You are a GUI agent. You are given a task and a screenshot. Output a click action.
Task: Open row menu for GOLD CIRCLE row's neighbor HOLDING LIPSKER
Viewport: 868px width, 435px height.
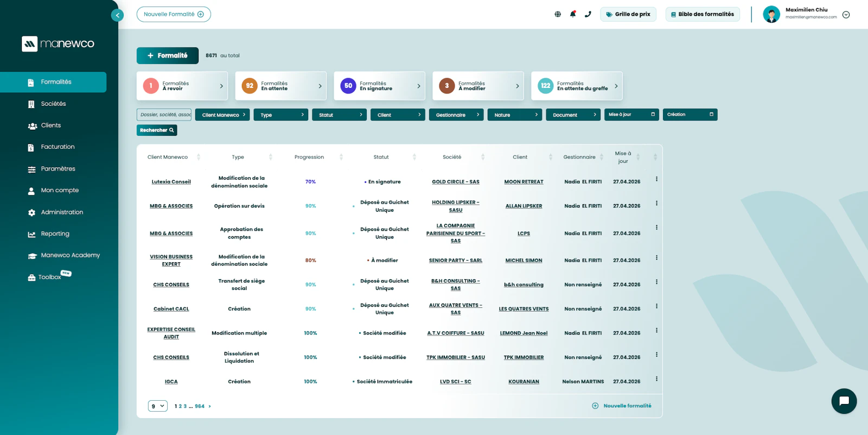pyautogui.click(x=656, y=203)
